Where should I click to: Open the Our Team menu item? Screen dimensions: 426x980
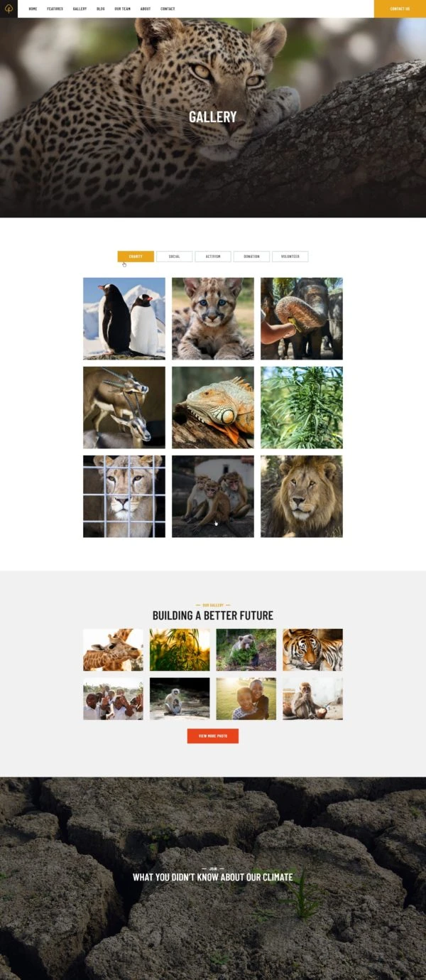pos(122,9)
